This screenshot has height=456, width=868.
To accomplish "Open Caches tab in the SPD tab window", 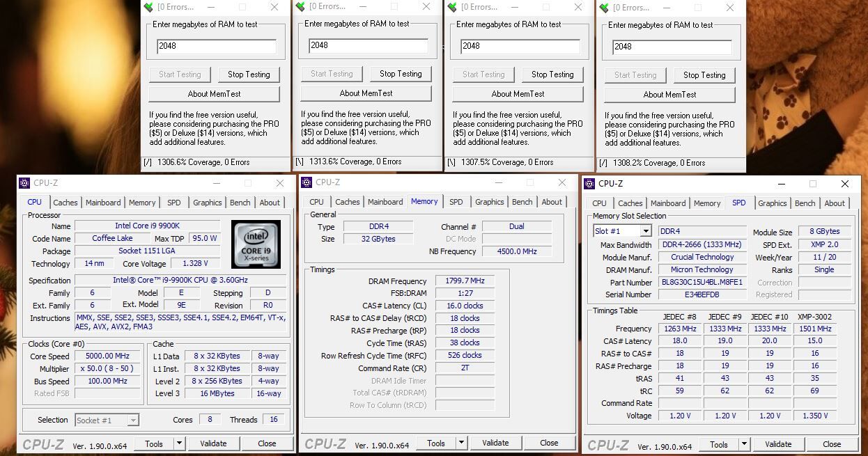I will pyautogui.click(x=630, y=203).
